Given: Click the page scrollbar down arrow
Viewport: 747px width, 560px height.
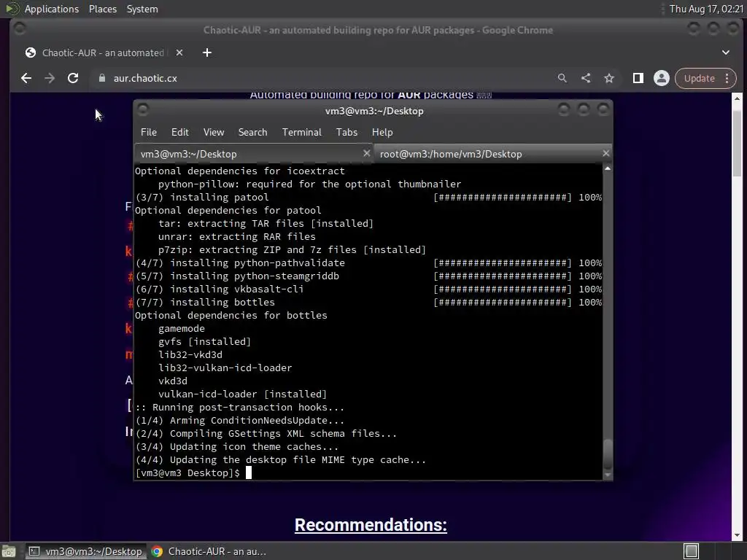Looking at the screenshot, I should (737, 535).
